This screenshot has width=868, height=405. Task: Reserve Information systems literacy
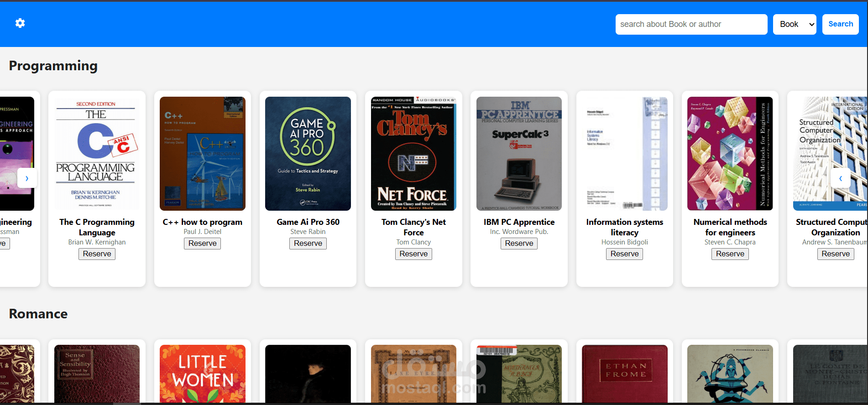point(624,254)
